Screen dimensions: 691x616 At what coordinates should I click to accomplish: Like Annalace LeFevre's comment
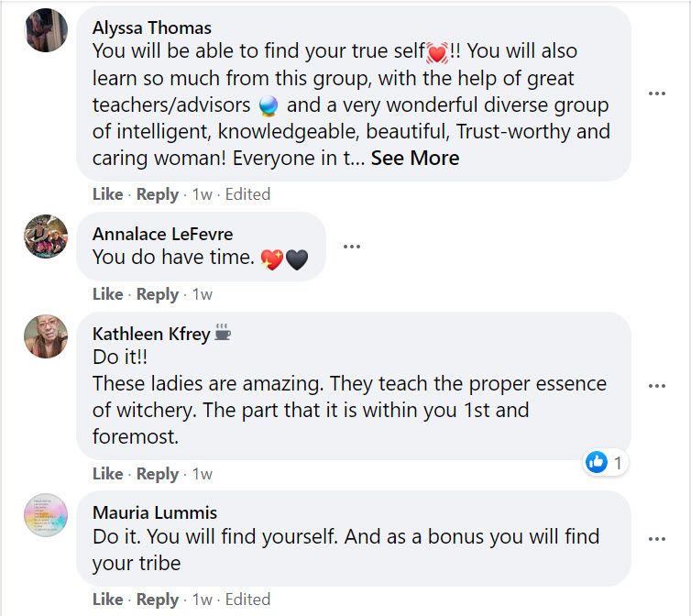click(107, 294)
